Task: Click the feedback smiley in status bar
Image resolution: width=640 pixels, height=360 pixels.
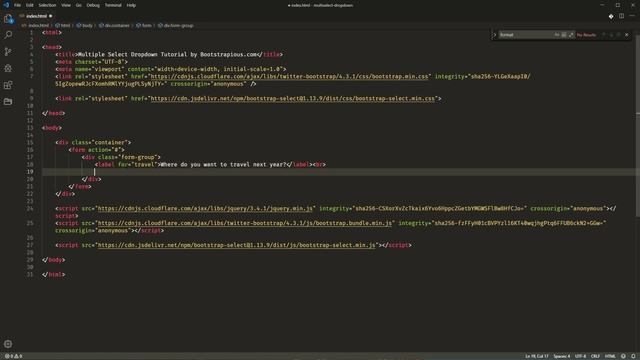Action: coord(623,356)
